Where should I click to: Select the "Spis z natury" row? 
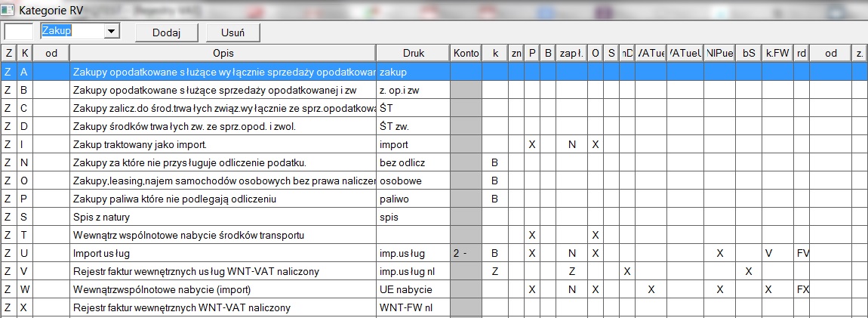point(223,217)
